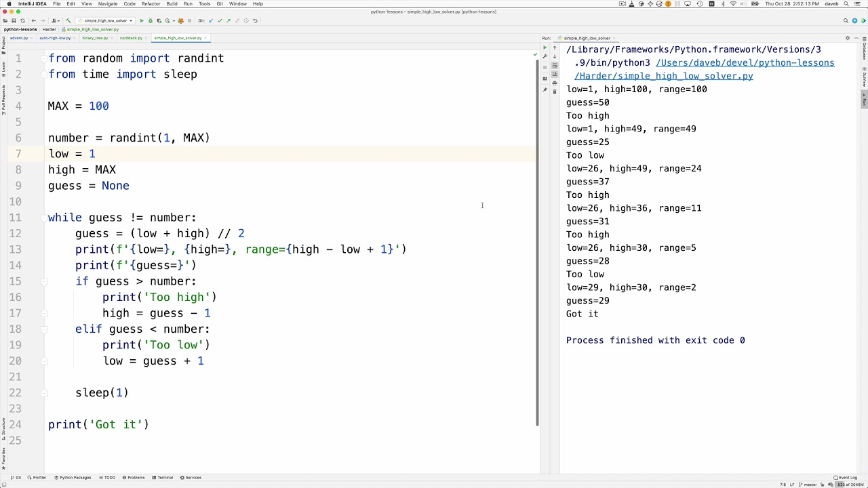Open the Python Packages tool window
Screen dimensions: 868x488
pyautogui.click(x=73, y=478)
